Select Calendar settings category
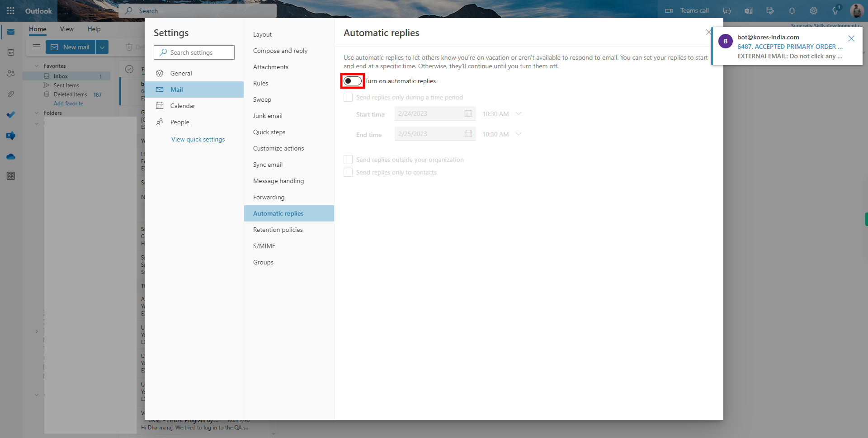 [x=194, y=106]
